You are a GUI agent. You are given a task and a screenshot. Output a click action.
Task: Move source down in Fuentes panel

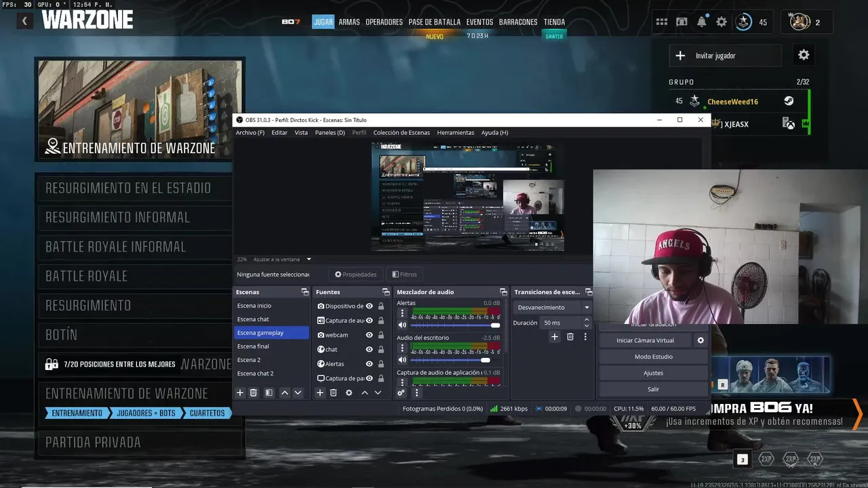tap(378, 392)
